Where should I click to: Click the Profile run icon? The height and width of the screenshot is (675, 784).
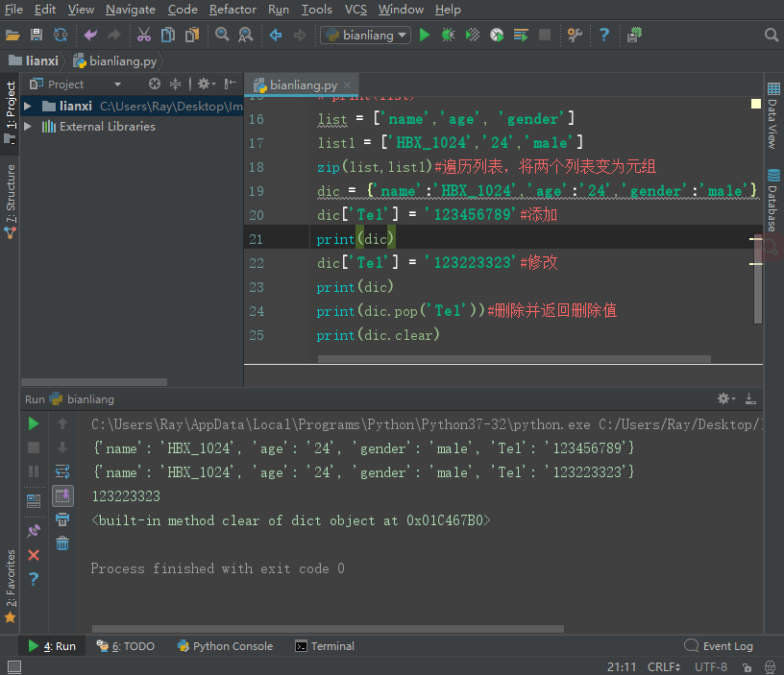point(497,35)
